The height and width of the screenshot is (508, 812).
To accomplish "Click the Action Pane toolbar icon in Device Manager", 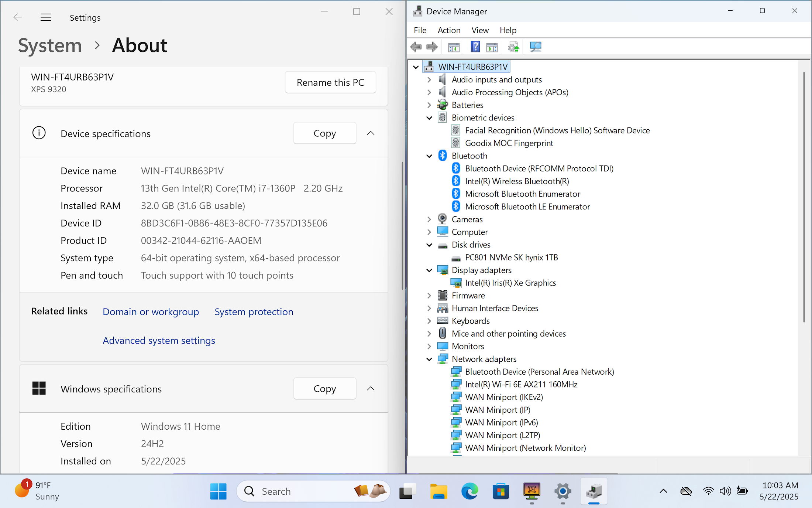I will [x=492, y=47].
